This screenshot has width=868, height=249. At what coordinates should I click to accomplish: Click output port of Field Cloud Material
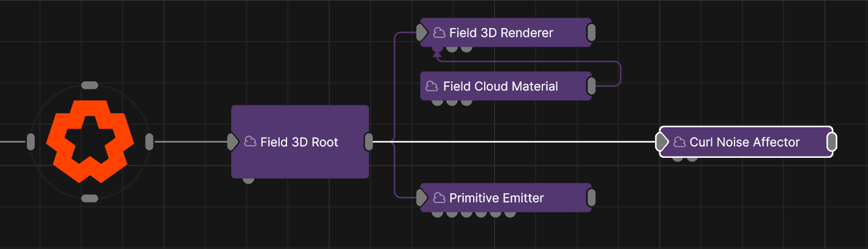(x=591, y=86)
